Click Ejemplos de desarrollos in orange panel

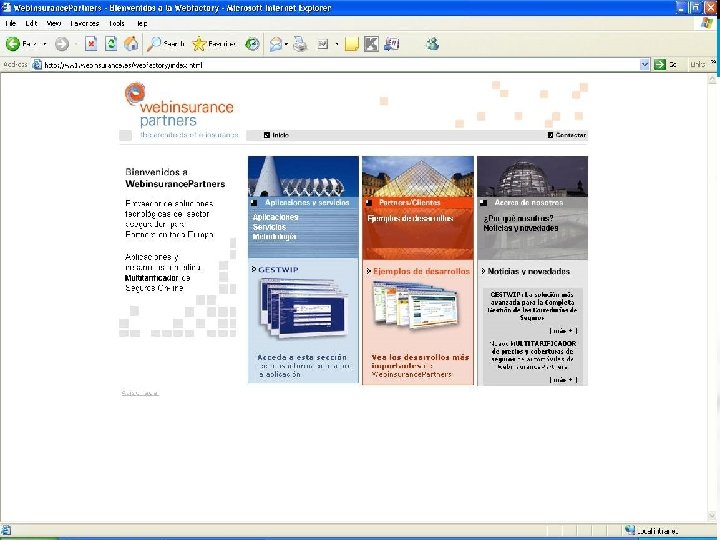(410, 219)
